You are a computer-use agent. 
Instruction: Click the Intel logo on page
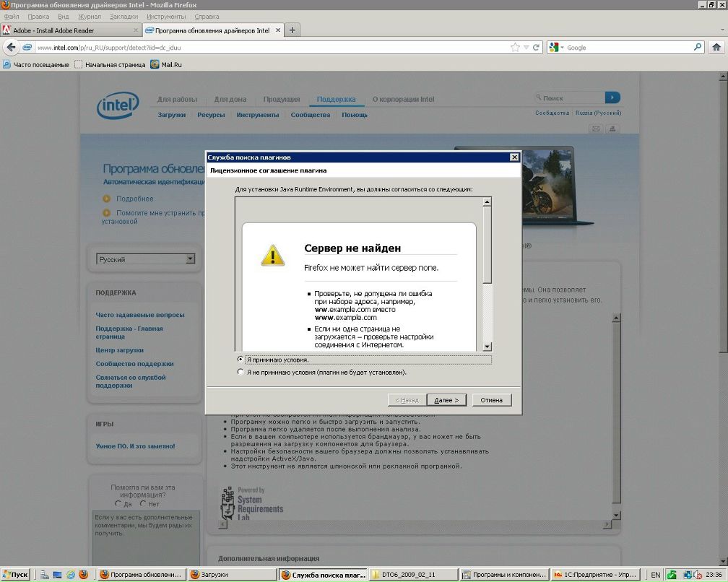point(118,106)
